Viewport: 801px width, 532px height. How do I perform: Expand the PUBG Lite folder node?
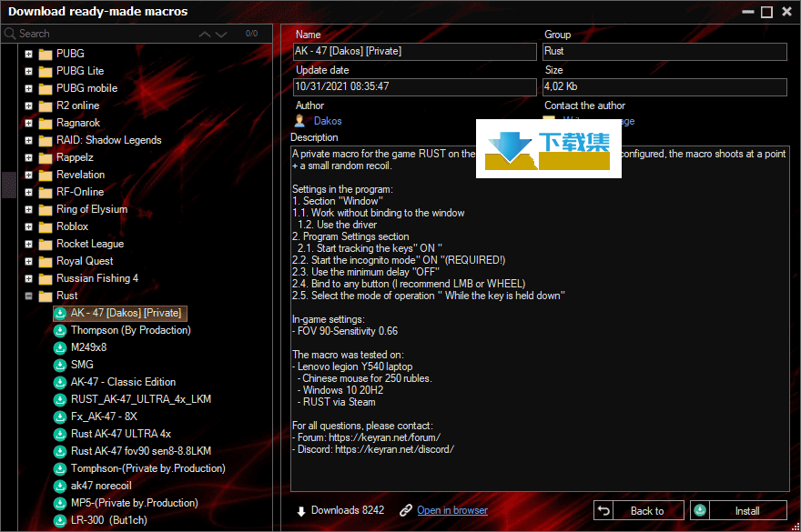(x=28, y=71)
